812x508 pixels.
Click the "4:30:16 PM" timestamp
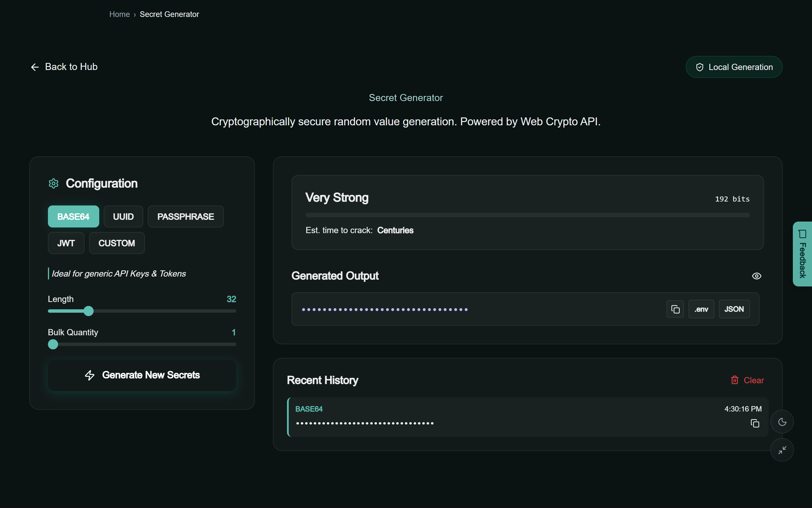(743, 409)
